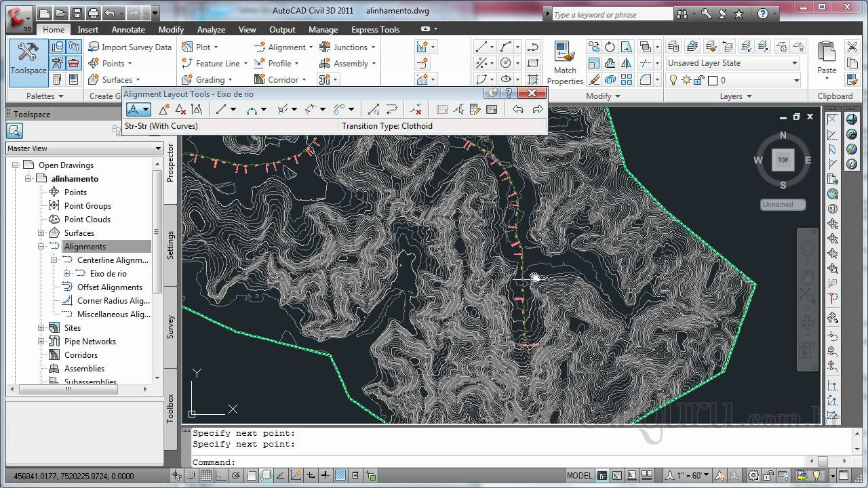Click the Paste button in Clipboard
Viewport: 868px width, 488px height.
[x=826, y=59]
